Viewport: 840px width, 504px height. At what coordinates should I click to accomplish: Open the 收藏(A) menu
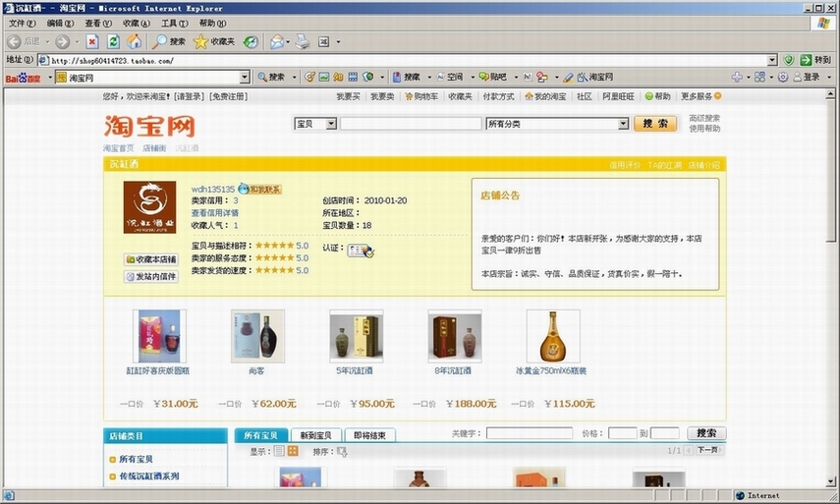[x=137, y=23]
